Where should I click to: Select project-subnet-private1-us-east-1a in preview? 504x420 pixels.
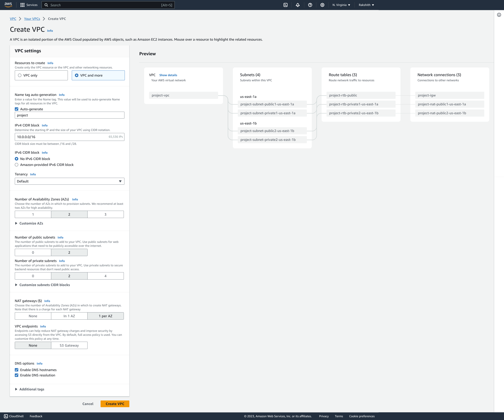(272, 113)
